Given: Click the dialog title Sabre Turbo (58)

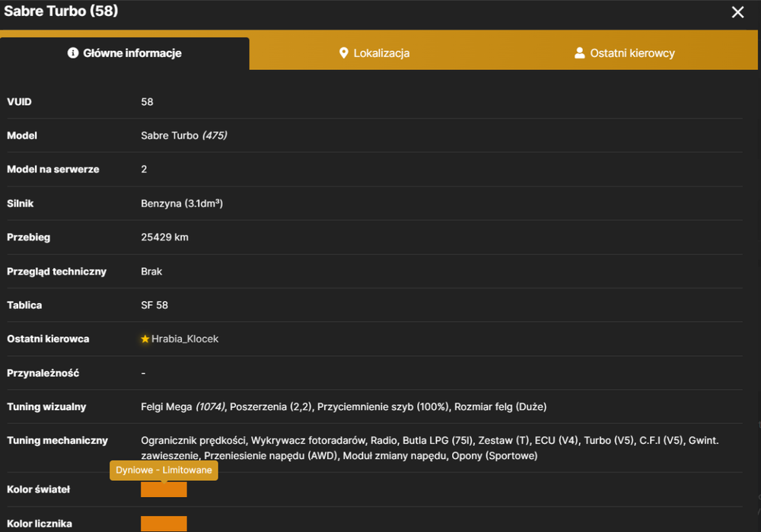Looking at the screenshot, I should coord(61,11).
